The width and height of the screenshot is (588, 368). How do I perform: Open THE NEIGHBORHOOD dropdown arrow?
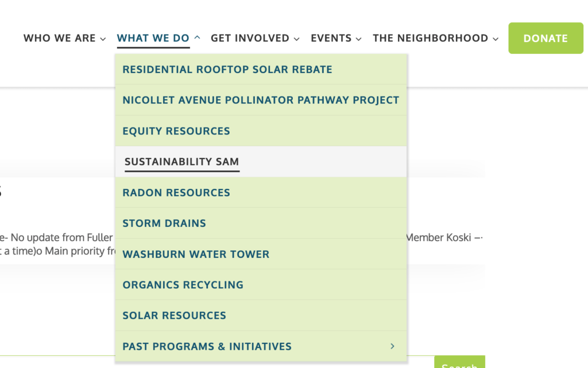point(496,38)
